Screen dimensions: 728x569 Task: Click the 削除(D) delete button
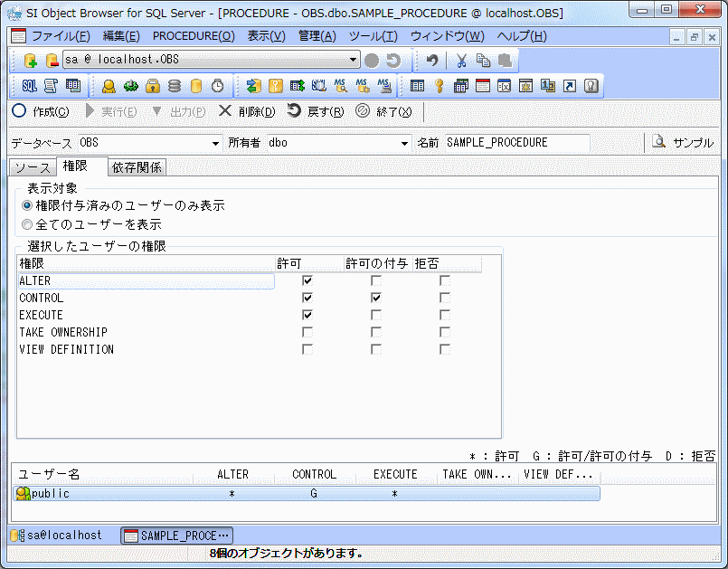[247, 111]
